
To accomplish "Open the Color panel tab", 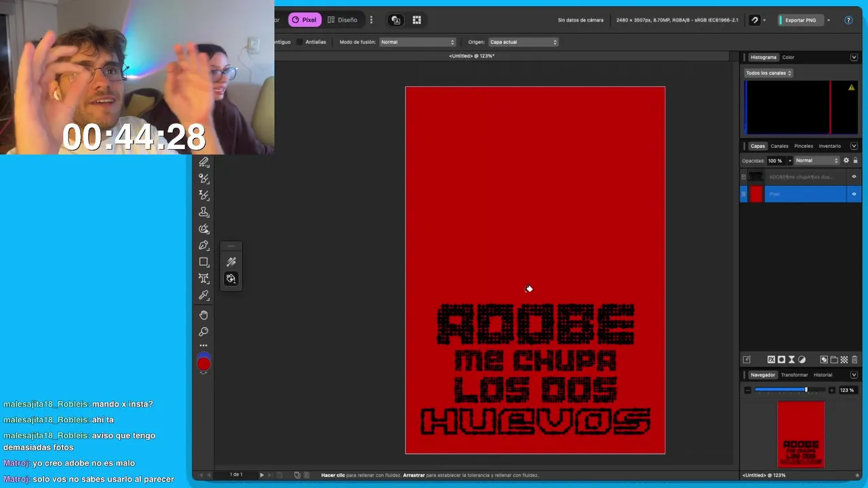I will coord(788,58).
